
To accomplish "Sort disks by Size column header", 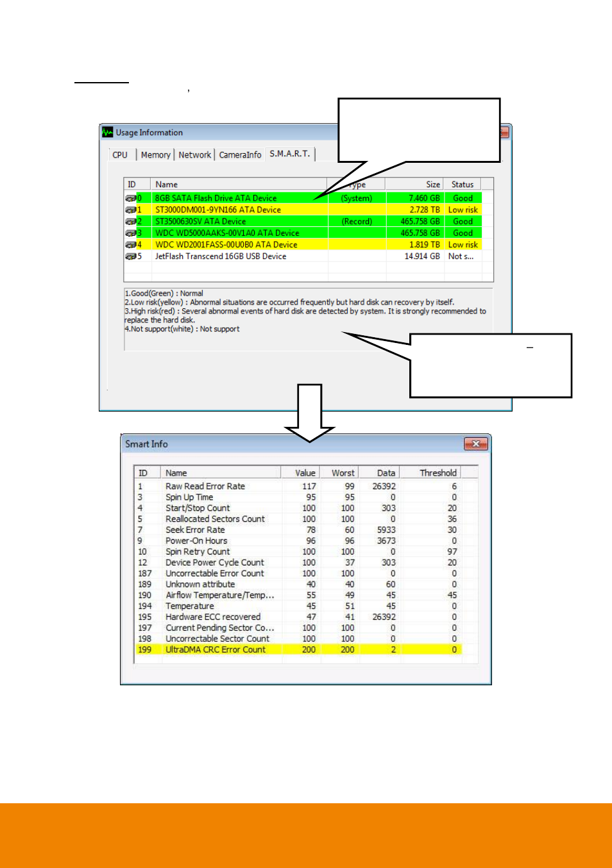I will [x=415, y=184].
